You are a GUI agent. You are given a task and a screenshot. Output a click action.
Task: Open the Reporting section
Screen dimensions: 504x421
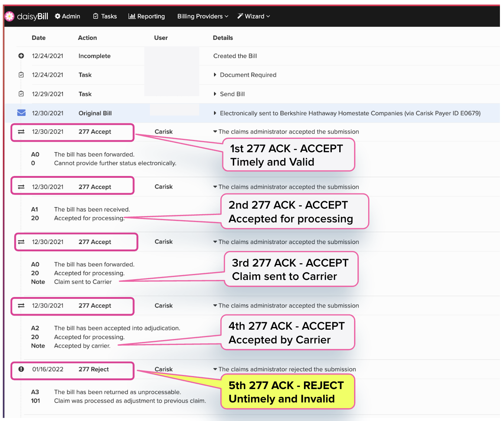click(147, 16)
